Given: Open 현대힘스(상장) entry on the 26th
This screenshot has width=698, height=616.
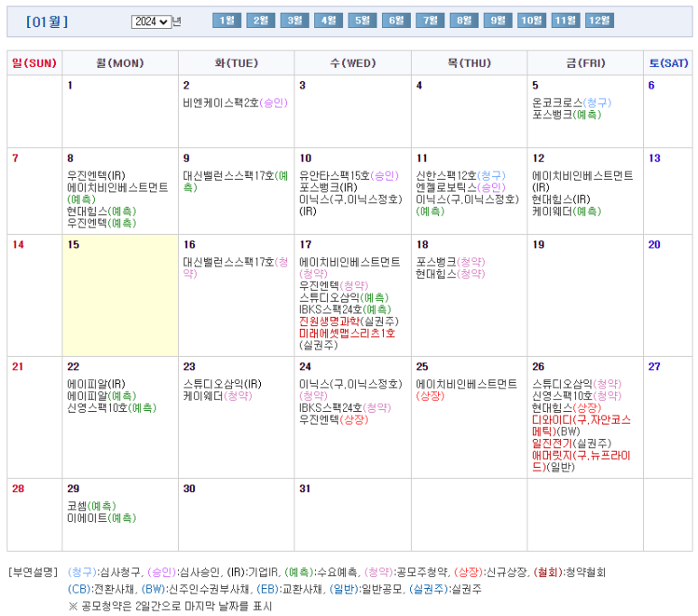Looking at the screenshot, I should [x=567, y=407].
